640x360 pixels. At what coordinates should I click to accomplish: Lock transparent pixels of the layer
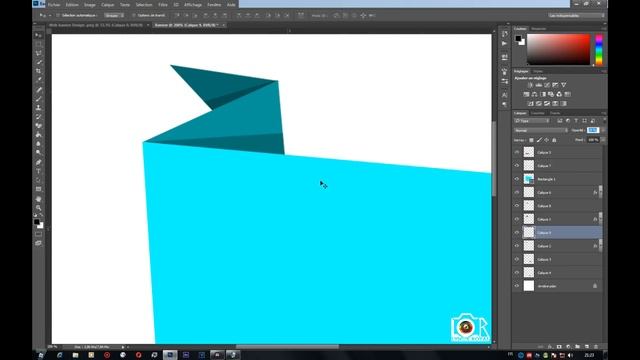click(531, 140)
